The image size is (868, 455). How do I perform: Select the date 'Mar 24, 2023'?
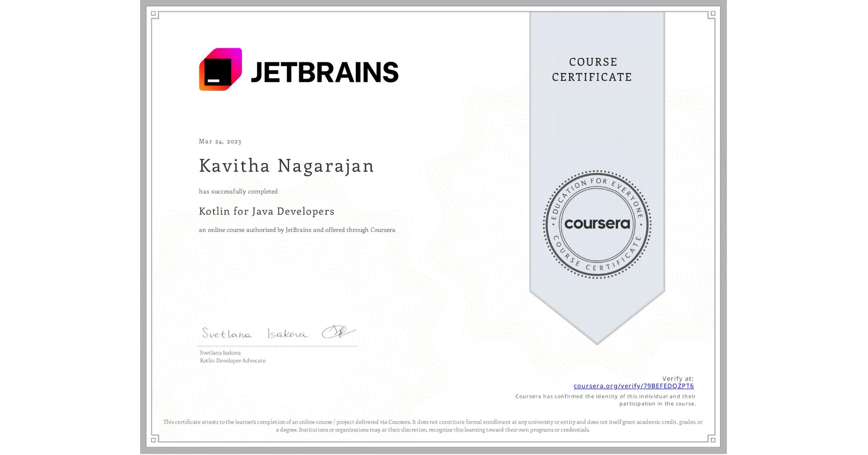pyautogui.click(x=219, y=141)
